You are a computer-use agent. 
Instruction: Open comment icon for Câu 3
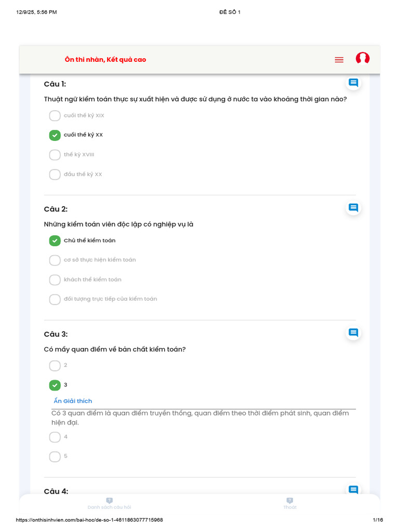353,333
